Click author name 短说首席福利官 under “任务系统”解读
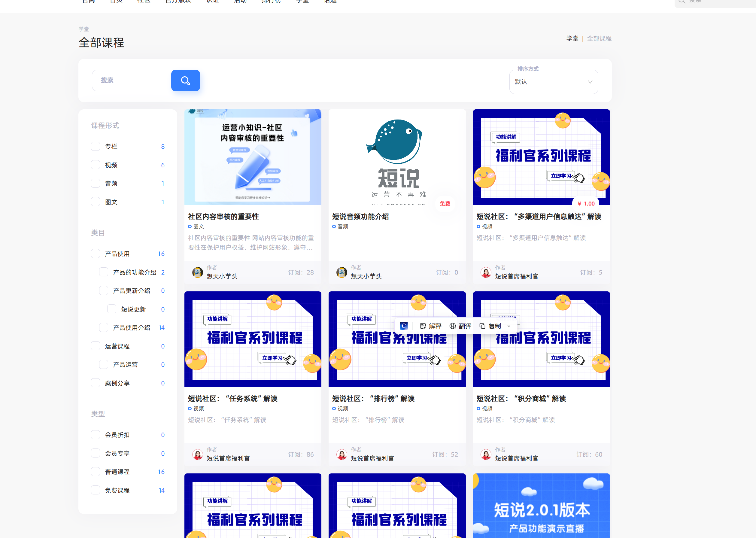756x538 pixels. 228,458
